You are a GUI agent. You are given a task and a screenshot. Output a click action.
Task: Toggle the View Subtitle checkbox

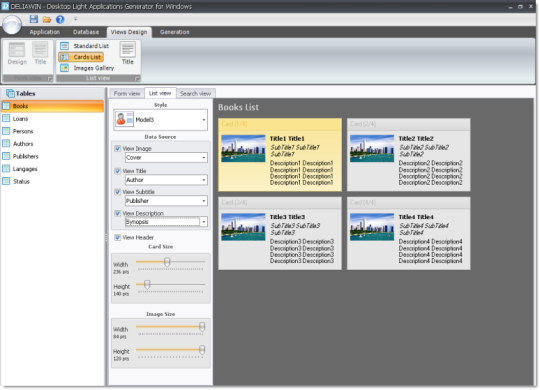pyautogui.click(x=118, y=192)
